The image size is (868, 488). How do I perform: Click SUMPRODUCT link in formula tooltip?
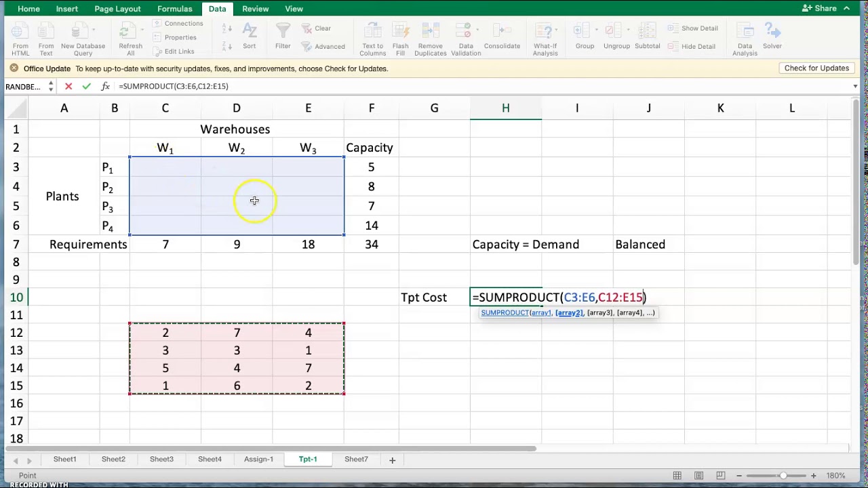[x=505, y=312]
